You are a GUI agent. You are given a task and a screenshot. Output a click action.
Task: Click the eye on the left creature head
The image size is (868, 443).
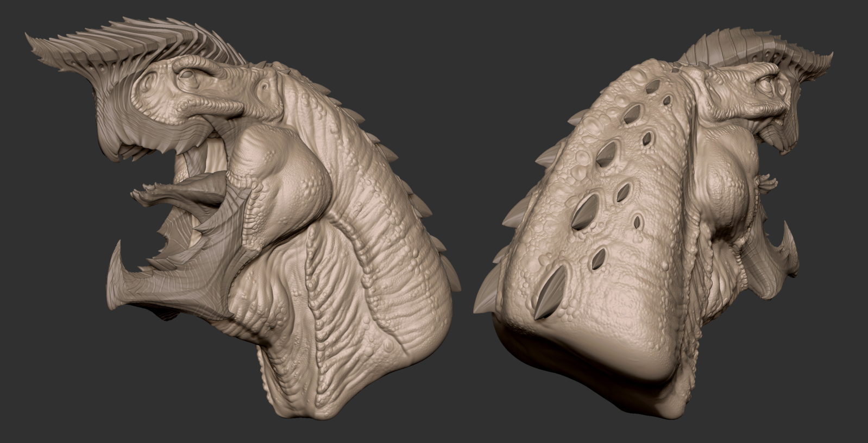point(186,76)
